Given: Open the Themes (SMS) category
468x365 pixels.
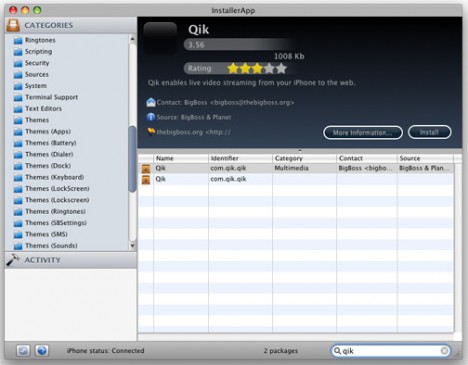Looking at the screenshot, I should pos(46,234).
